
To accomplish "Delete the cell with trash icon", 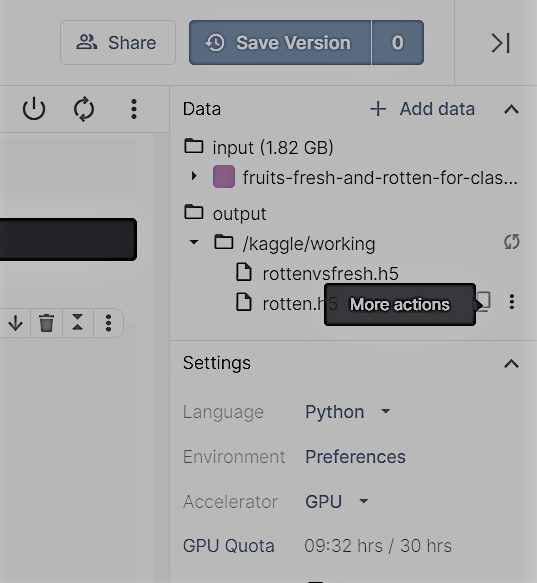I will pyautogui.click(x=46, y=323).
